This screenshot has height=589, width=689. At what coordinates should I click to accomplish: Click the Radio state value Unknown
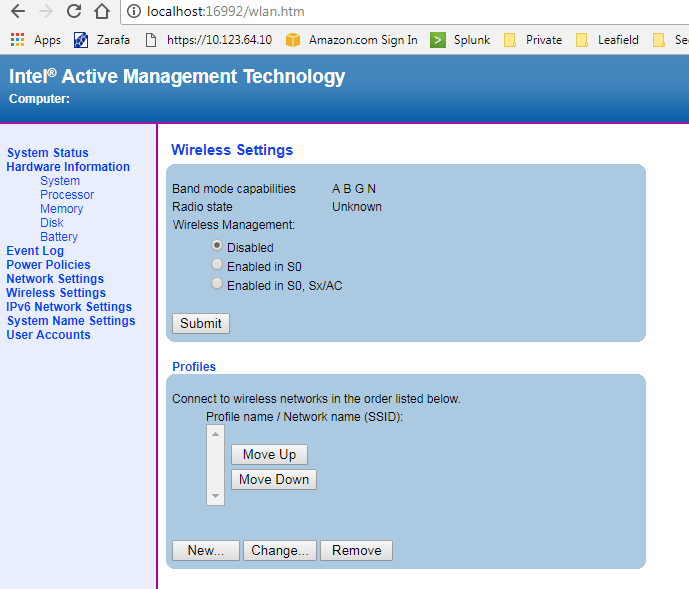[356, 207]
